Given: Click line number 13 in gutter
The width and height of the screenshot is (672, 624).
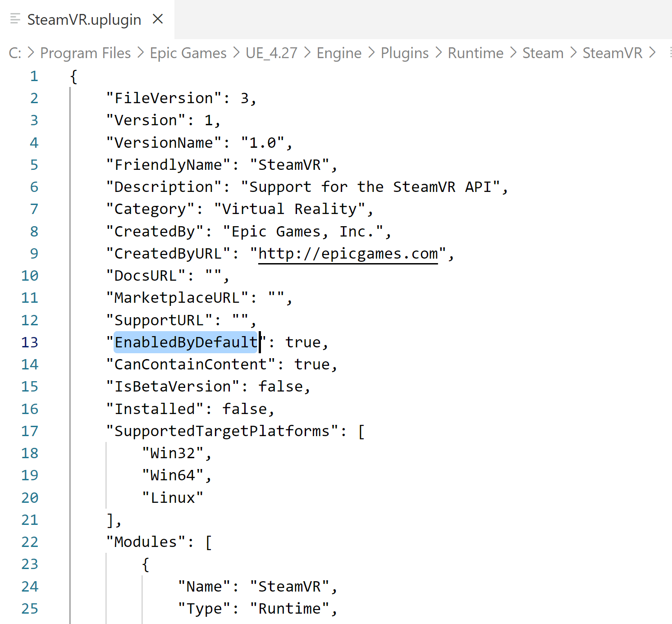Looking at the screenshot, I should 30,342.
